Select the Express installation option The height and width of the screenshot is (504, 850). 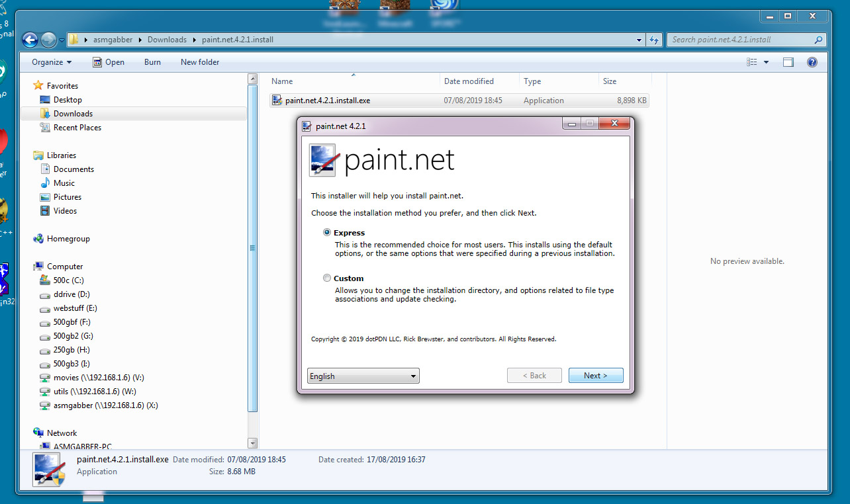326,232
